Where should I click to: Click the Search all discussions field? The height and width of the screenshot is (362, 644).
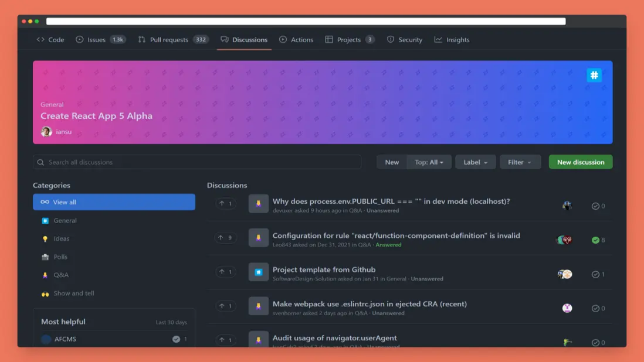coord(197,162)
